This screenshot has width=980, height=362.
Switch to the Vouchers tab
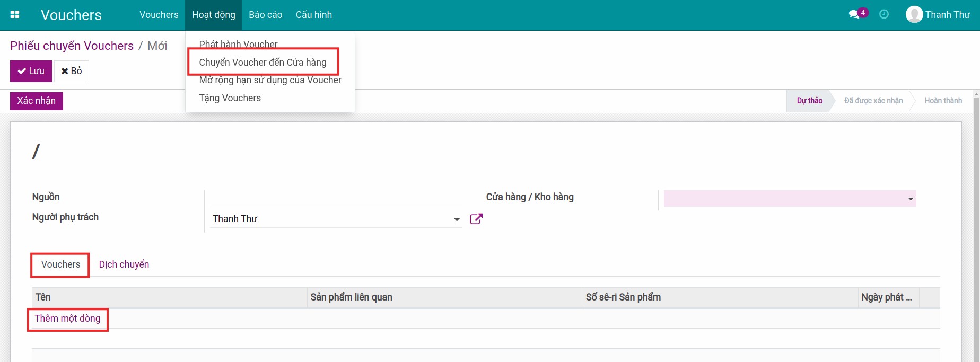61,264
